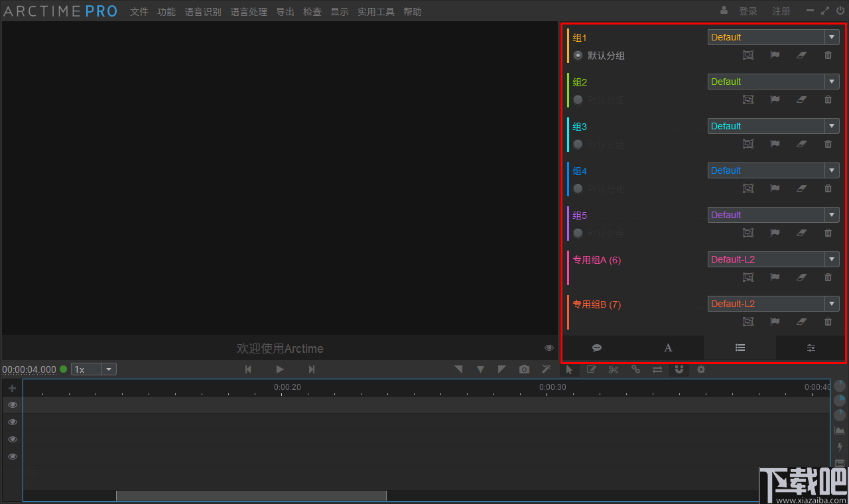Click the camera snapshot icon
The height and width of the screenshot is (504, 849).
click(524, 369)
